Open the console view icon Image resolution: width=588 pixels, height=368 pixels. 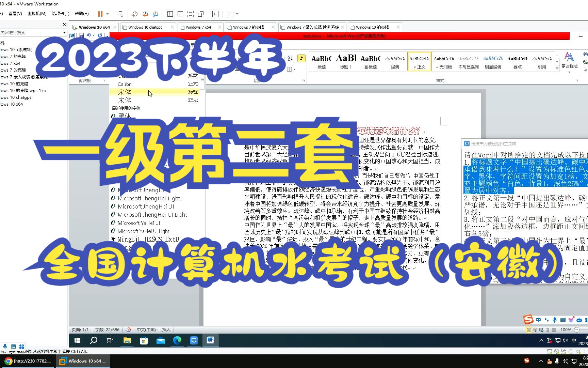tap(215, 14)
